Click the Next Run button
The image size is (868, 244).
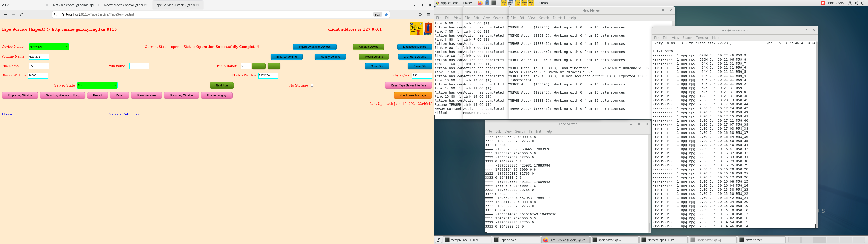pos(222,85)
